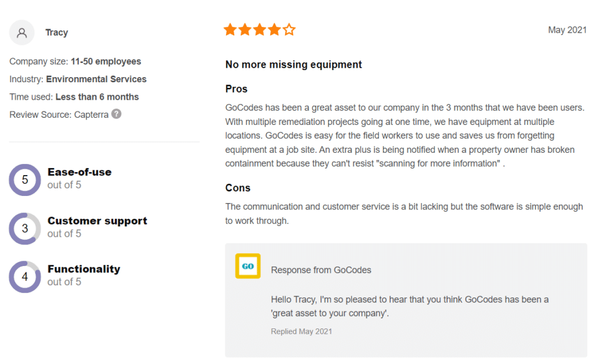598x364 pixels.
Task: Click the Ease-of-use rating label
Action: click(79, 172)
